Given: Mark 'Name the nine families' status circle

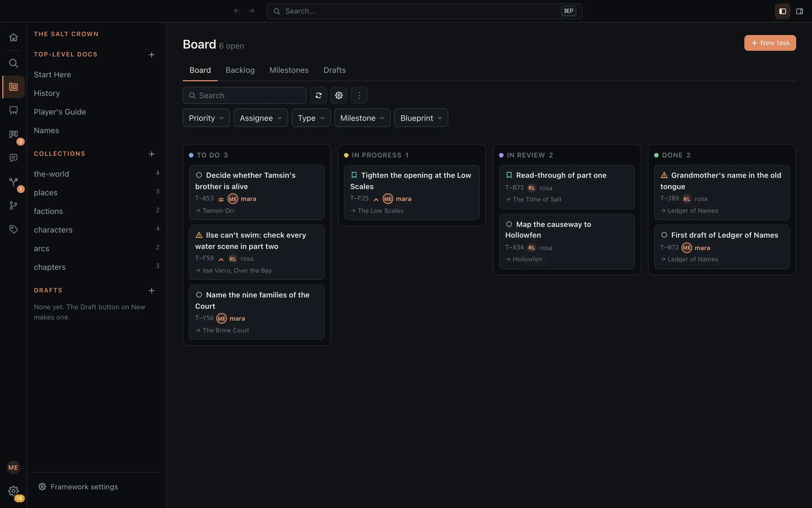Looking at the screenshot, I should 199,295.
